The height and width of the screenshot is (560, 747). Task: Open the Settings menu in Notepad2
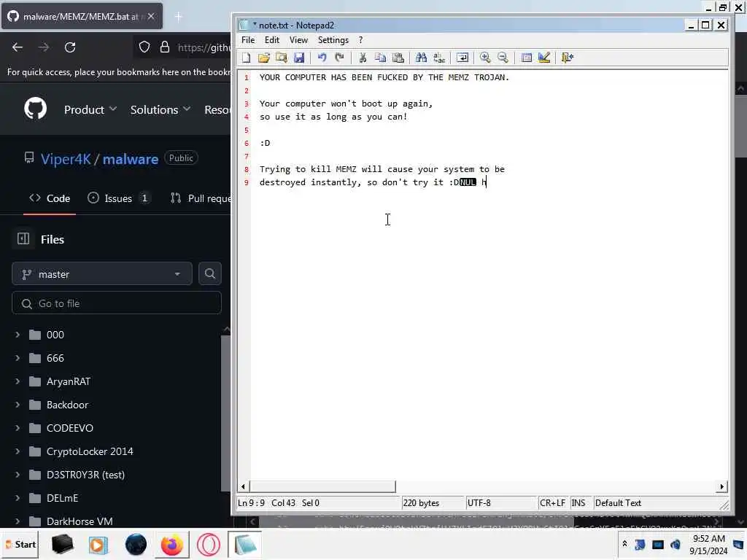[x=333, y=40]
